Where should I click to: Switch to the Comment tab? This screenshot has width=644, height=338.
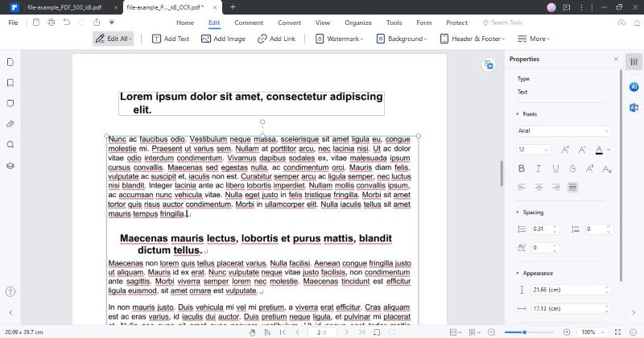(248, 23)
